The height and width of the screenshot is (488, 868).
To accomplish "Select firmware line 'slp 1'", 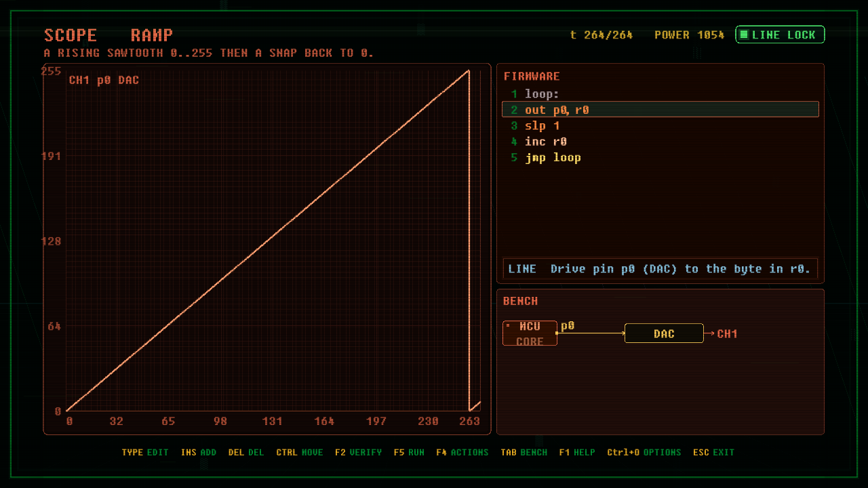I will pyautogui.click(x=660, y=126).
